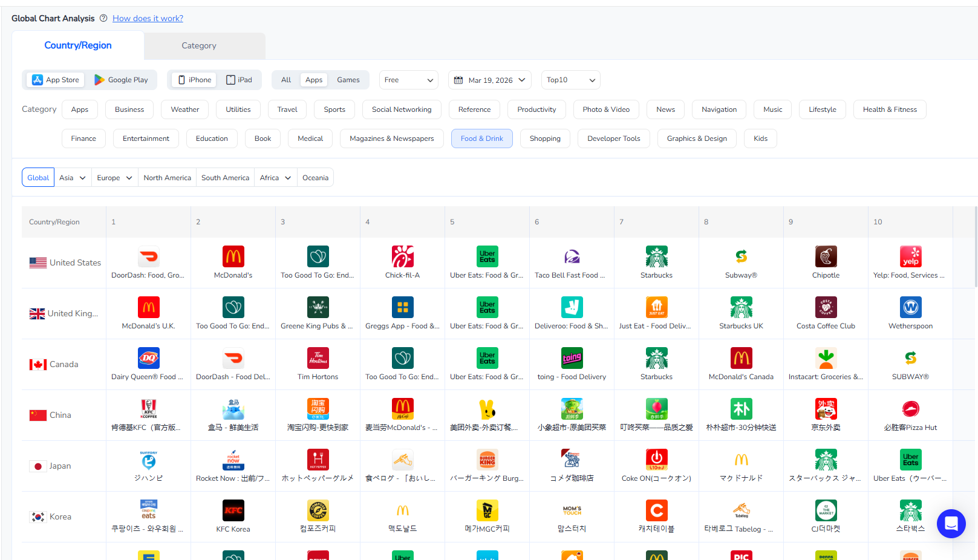Open the Chipotle app icon
This screenshot has height=560, width=978.
click(826, 256)
